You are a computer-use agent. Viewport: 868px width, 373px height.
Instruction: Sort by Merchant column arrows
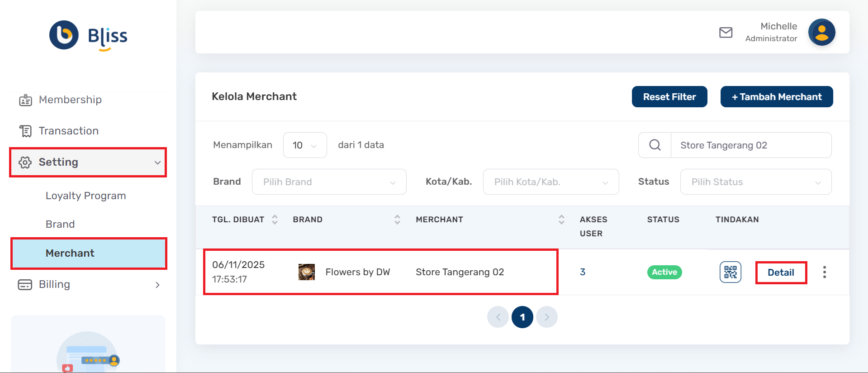[x=561, y=220]
